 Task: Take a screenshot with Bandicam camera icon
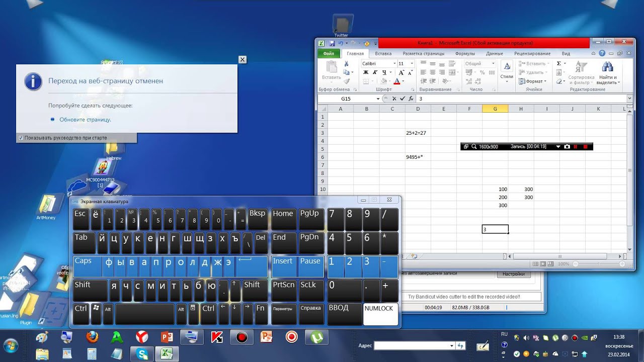click(x=567, y=146)
